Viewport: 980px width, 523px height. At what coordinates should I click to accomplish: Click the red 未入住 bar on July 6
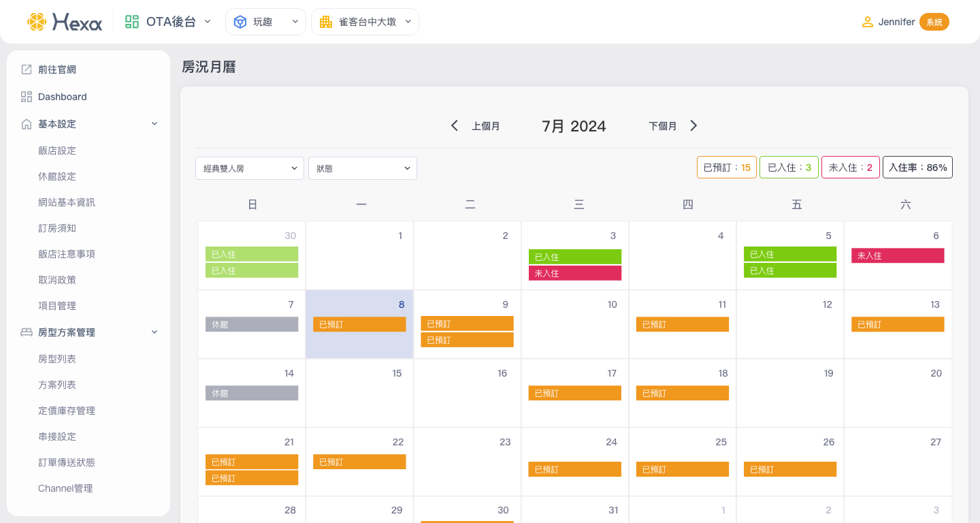897,255
